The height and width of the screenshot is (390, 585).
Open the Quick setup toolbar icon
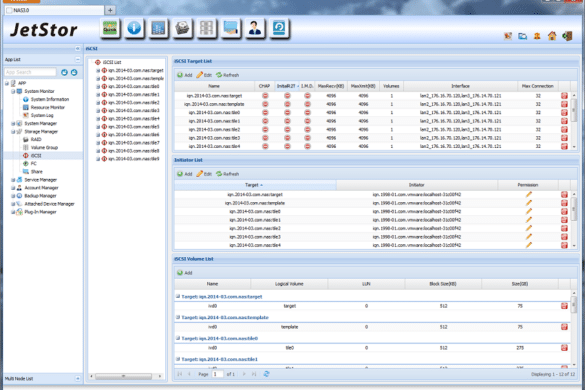coord(110,28)
